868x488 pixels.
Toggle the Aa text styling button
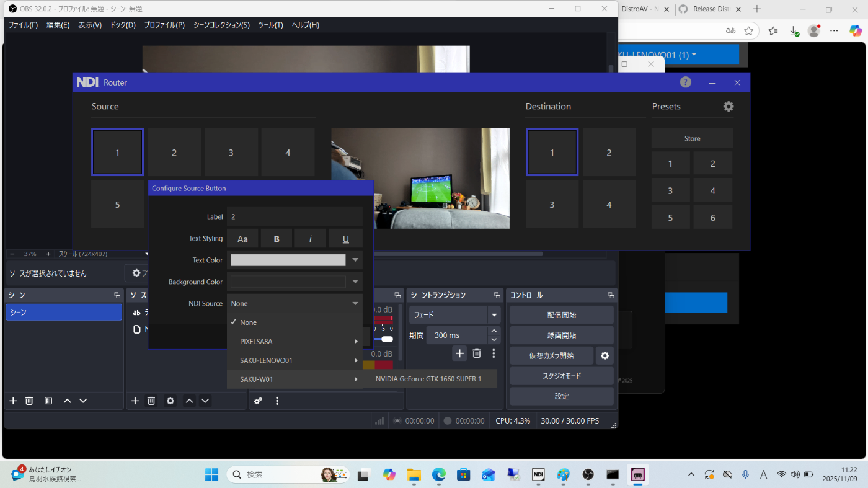pyautogui.click(x=243, y=239)
